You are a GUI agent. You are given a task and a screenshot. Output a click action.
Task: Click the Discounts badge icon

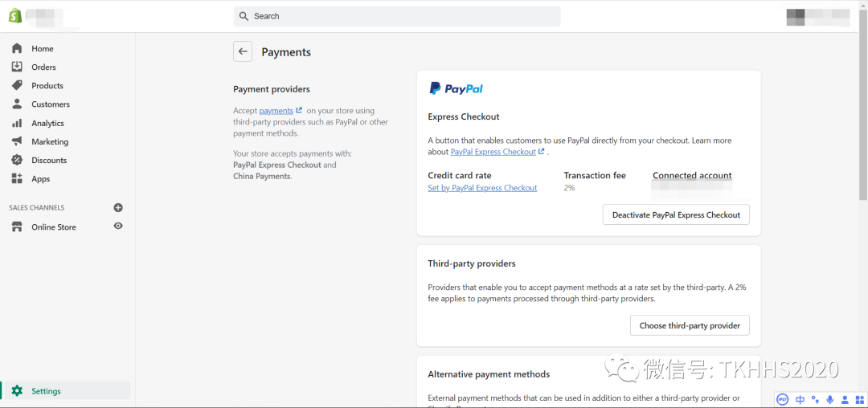(17, 160)
